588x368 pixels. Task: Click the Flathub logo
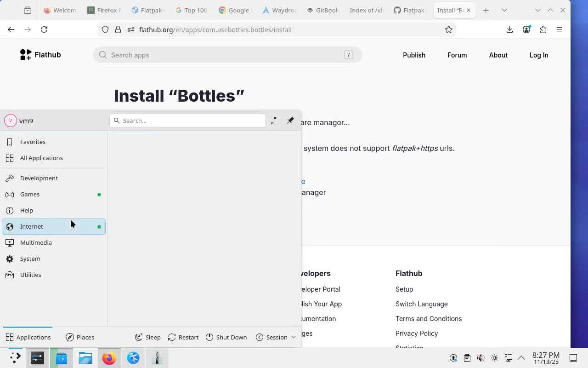pos(40,55)
